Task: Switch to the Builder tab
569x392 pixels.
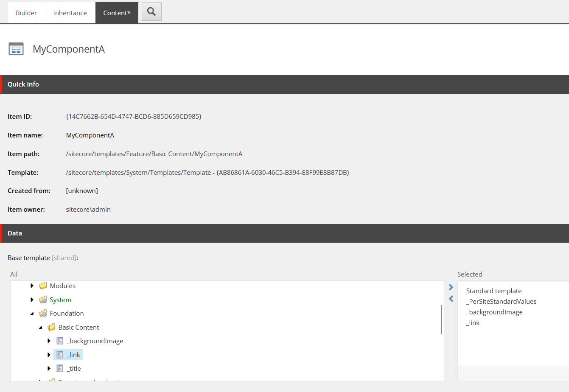Action: pyautogui.click(x=26, y=13)
